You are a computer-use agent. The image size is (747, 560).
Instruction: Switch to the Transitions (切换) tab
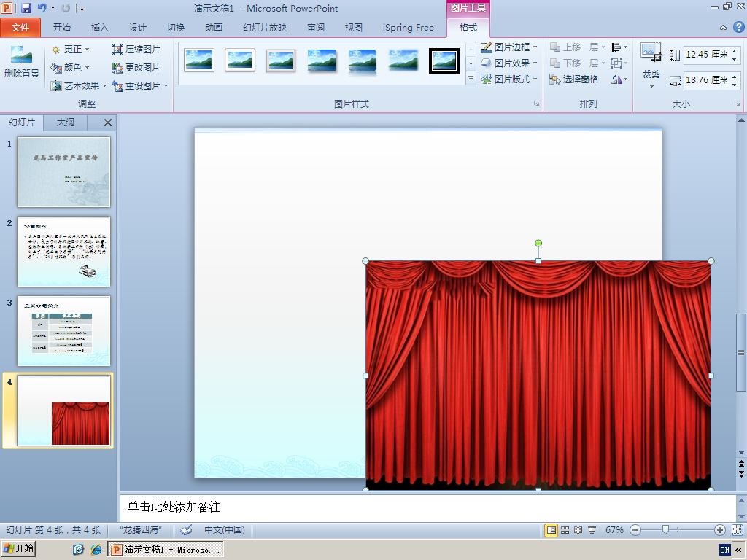(176, 28)
